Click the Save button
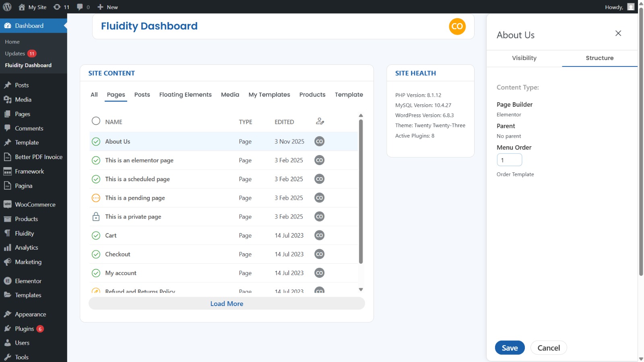 510,348
